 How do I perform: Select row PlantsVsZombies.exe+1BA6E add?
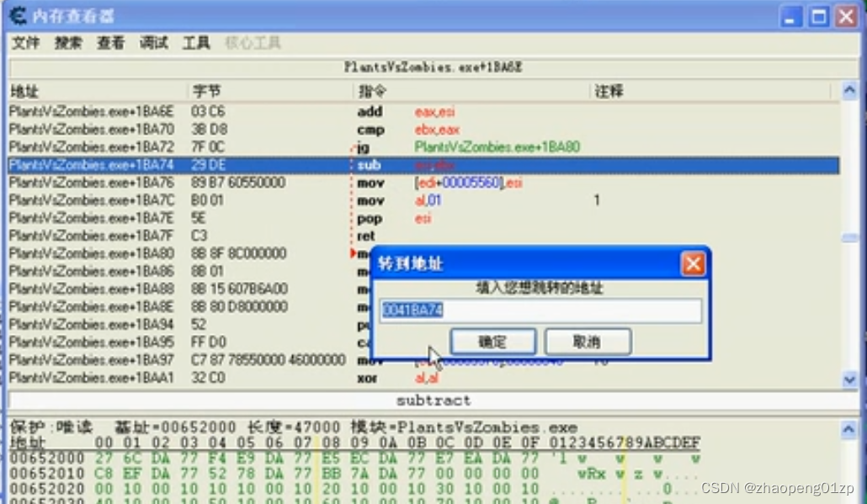click(423, 112)
